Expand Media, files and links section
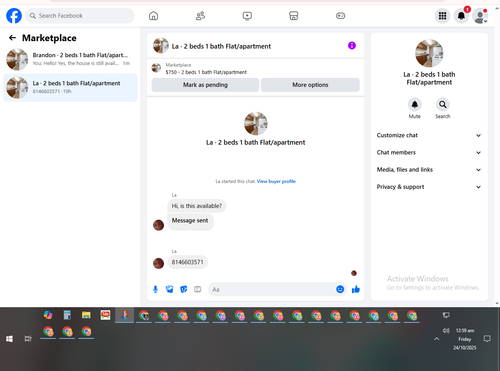 point(429,170)
